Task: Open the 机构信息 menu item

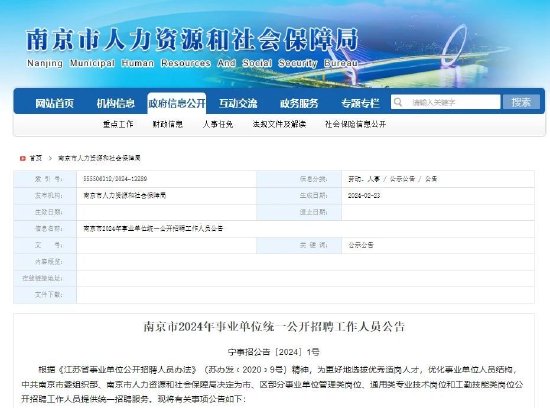Action: 116,103
